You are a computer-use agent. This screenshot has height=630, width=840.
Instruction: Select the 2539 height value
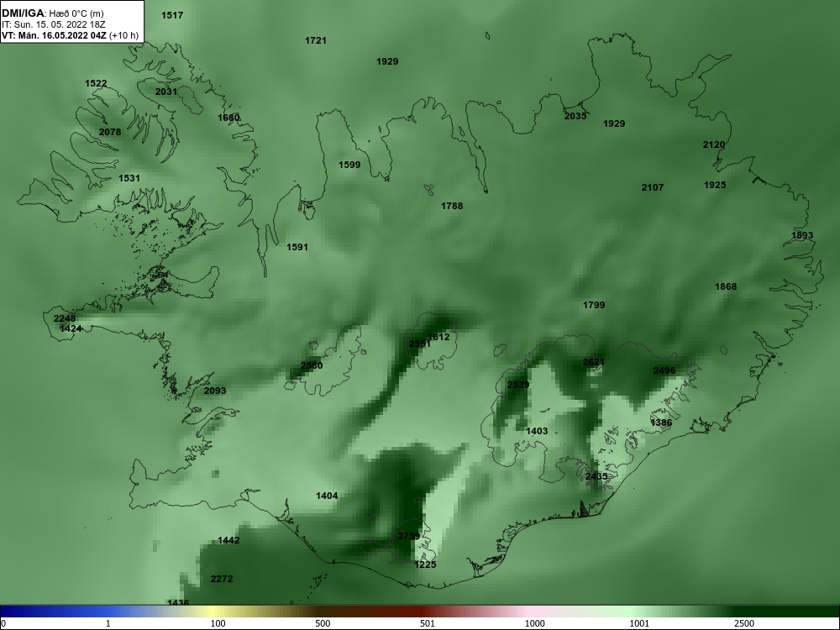click(518, 385)
